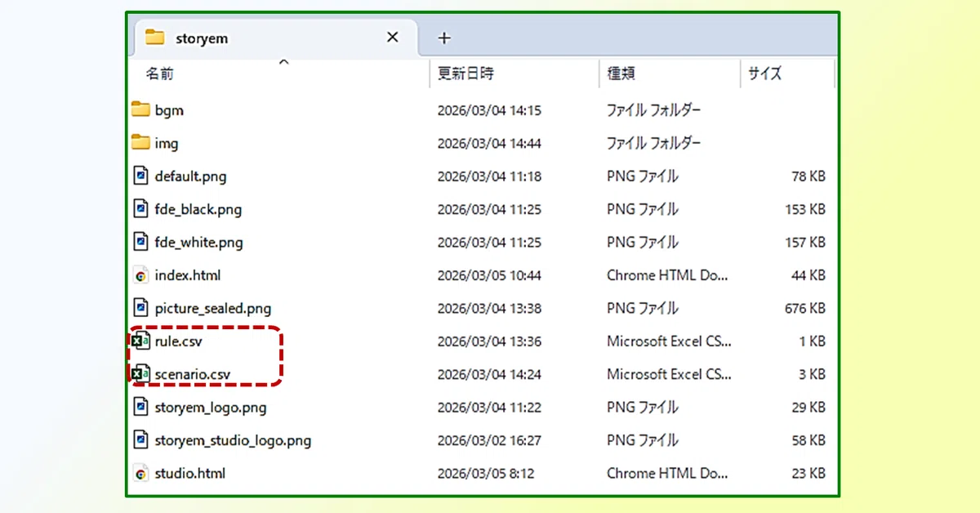Select the img folder icon
The width and height of the screenshot is (980, 513).
(x=140, y=143)
